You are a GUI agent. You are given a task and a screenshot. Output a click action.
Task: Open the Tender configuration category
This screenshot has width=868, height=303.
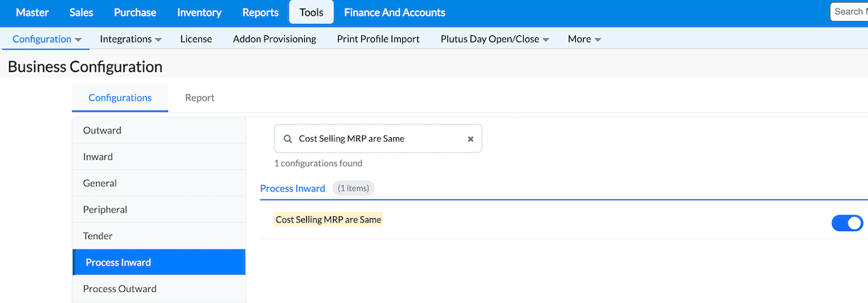[98, 236]
